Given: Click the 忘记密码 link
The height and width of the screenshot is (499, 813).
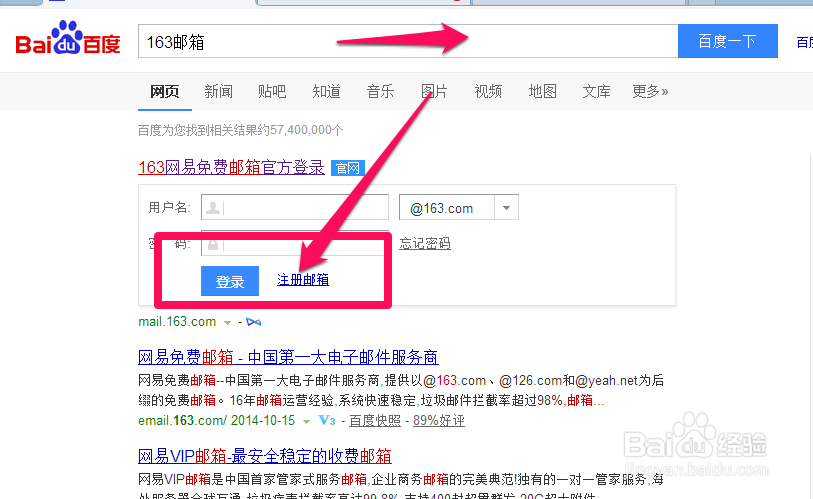Looking at the screenshot, I should pyautogui.click(x=425, y=243).
